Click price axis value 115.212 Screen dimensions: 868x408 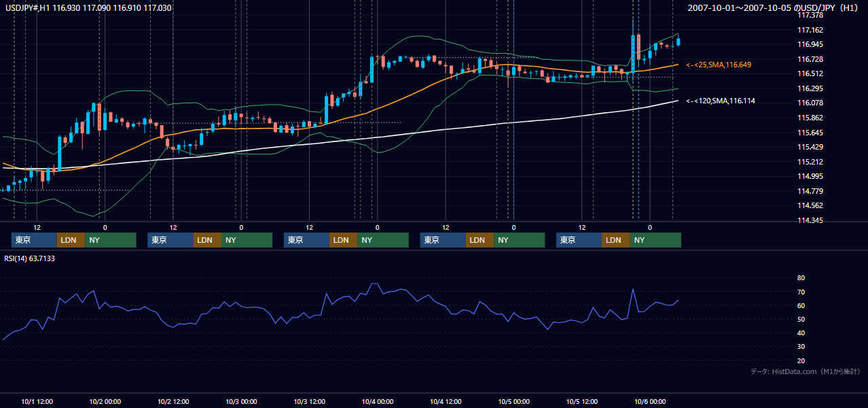coord(810,162)
